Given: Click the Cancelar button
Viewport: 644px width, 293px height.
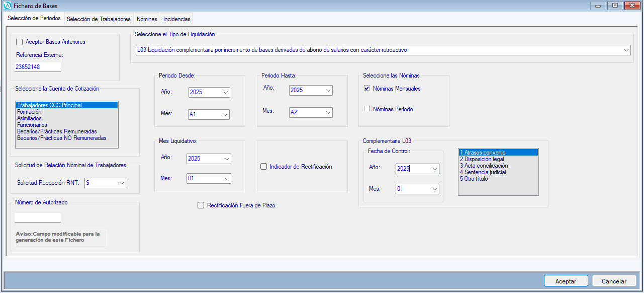Looking at the screenshot, I should coord(614,281).
